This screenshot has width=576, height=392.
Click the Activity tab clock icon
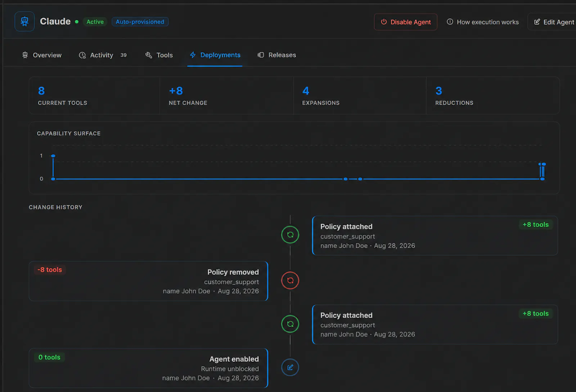82,55
